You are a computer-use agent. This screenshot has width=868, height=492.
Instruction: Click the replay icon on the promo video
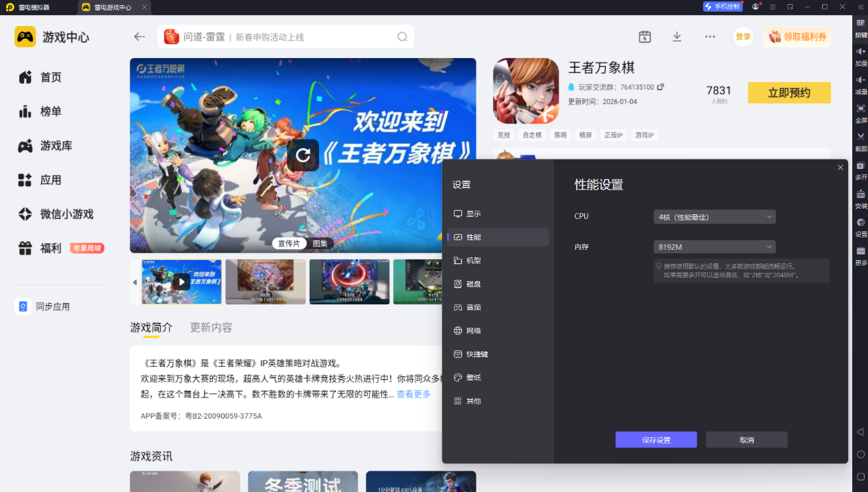303,155
